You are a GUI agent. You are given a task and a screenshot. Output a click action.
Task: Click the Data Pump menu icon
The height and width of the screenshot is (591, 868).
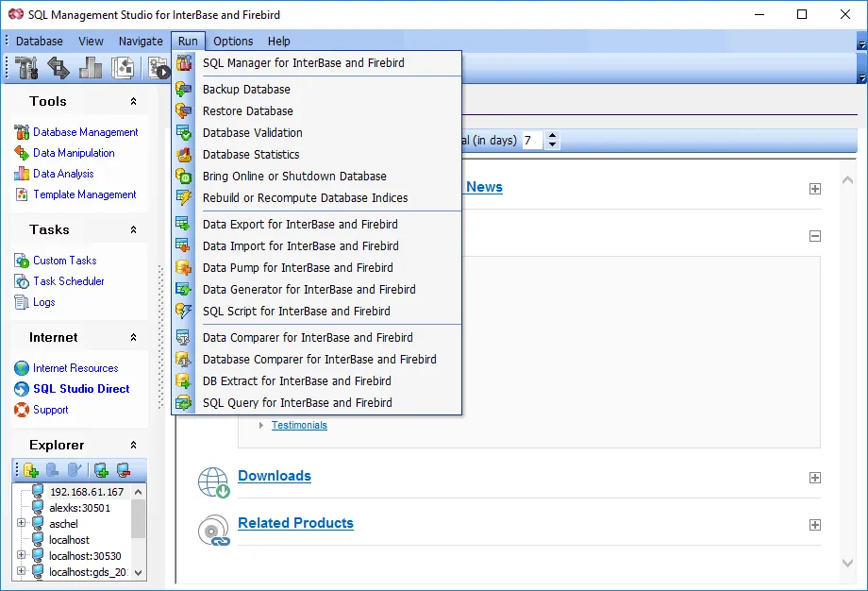coord(183,267)
